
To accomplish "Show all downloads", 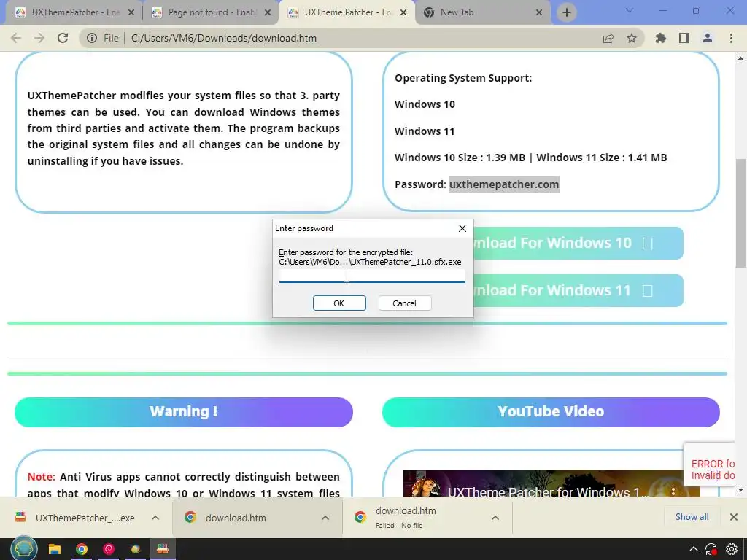I will [692, 517].
